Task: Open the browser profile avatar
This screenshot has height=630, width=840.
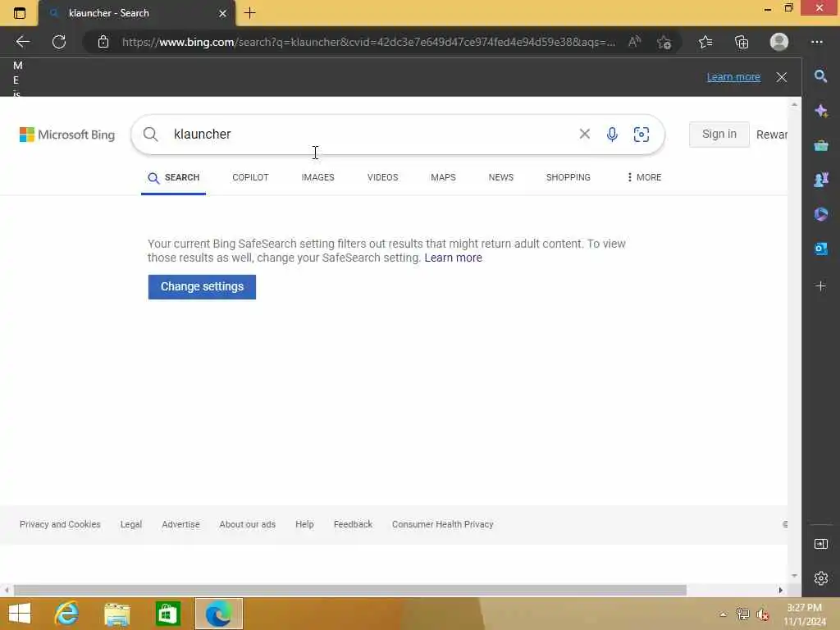Action: pyautogui.click(x=779, y=42)
